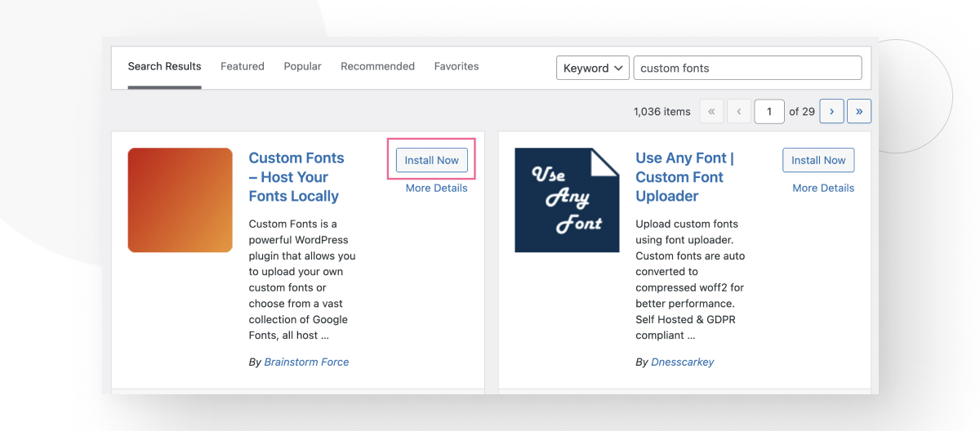The width and height of the screenshot is (980, 431).
Task: Open Dnesscarkey author link
Action: (x=683, y=362)
